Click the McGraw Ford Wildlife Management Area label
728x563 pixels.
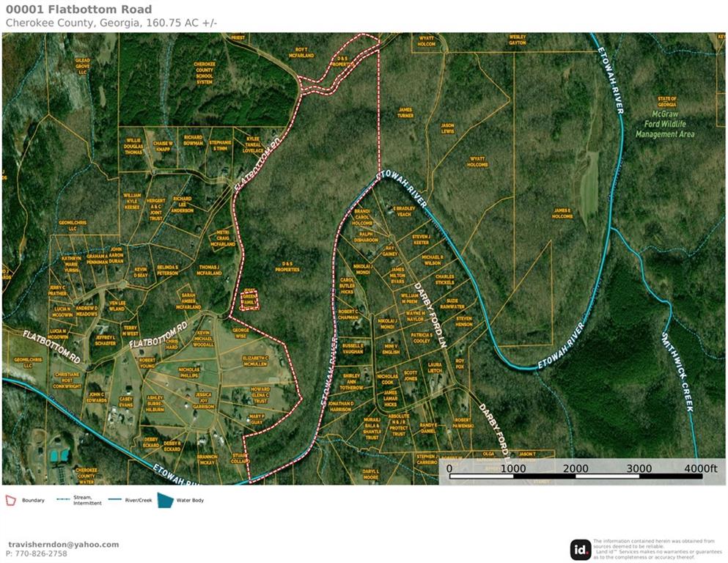[665, 124]
